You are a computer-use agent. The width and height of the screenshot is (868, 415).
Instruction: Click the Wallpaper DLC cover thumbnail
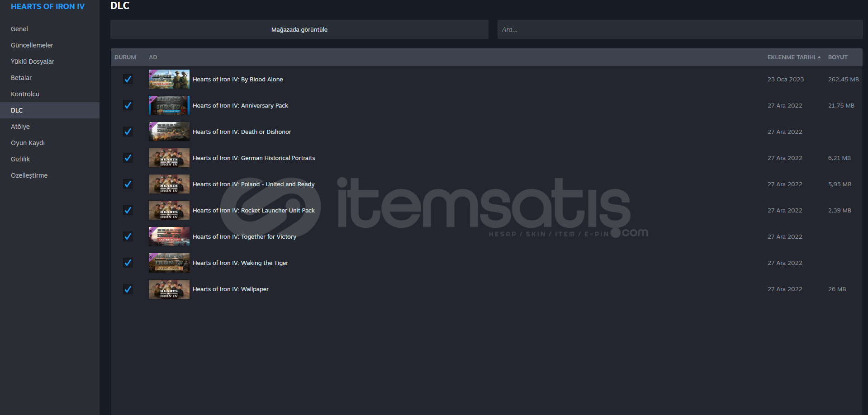point(169,289)
